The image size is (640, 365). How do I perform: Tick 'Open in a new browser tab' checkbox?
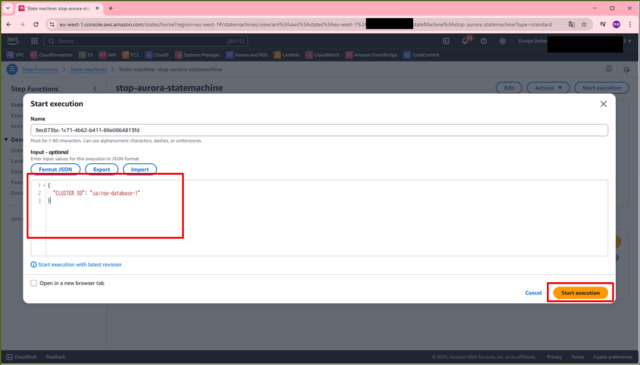pyautogui.click(x=33, y=283)
